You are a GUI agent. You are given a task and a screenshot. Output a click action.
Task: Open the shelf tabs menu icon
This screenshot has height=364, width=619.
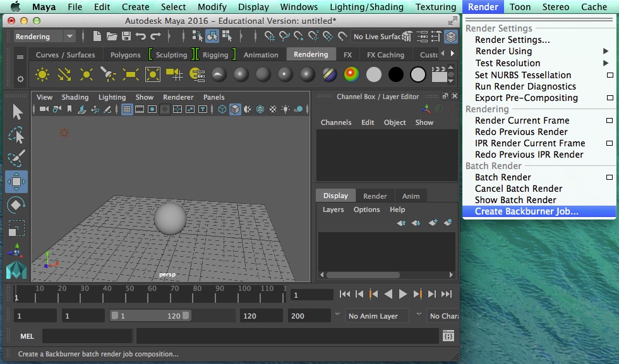pyautogui.click(x=20, y=57)
